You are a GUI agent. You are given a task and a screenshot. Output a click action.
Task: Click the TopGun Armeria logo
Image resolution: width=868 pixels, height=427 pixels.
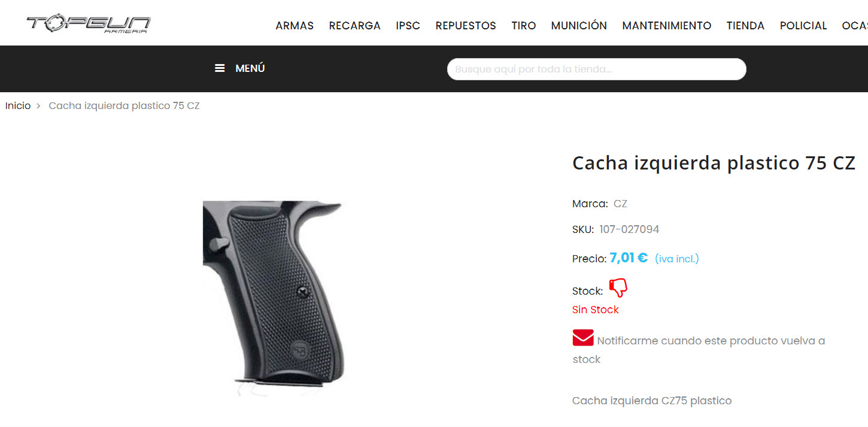coord(89,24)
